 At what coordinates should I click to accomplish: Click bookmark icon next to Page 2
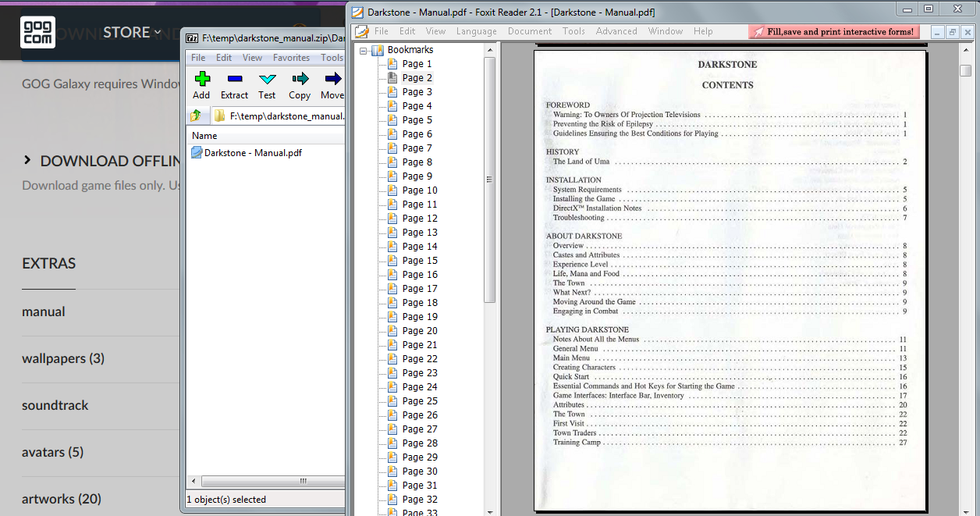pos(392,78)
